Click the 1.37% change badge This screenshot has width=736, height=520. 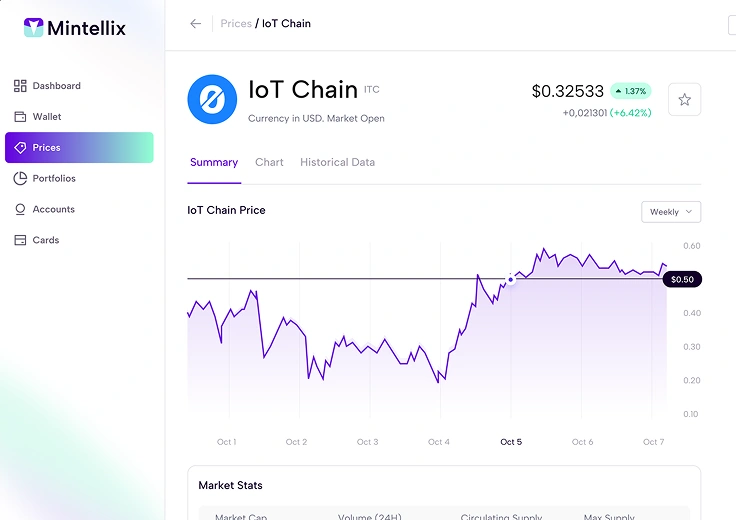[x=630, y=91]
